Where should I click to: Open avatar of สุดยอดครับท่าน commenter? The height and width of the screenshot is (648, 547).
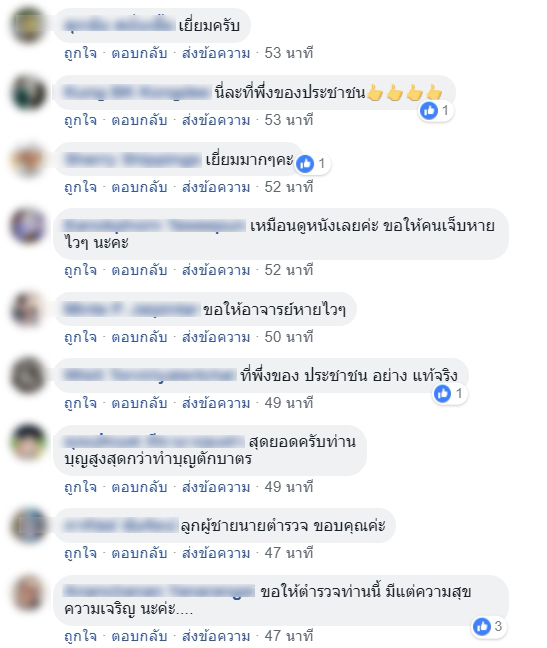(28, 443)
